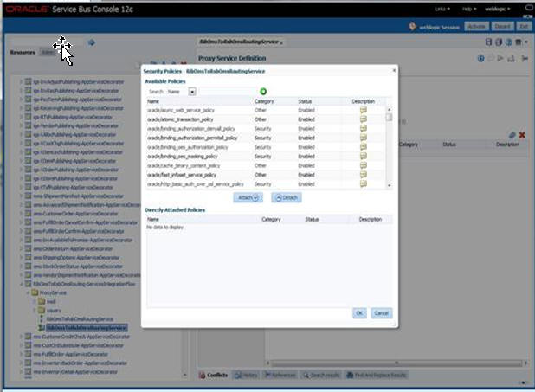
Task: Open description icon for binding_pes_authorization_policy row
Action: pyautogui.click(x=364, y=147)
